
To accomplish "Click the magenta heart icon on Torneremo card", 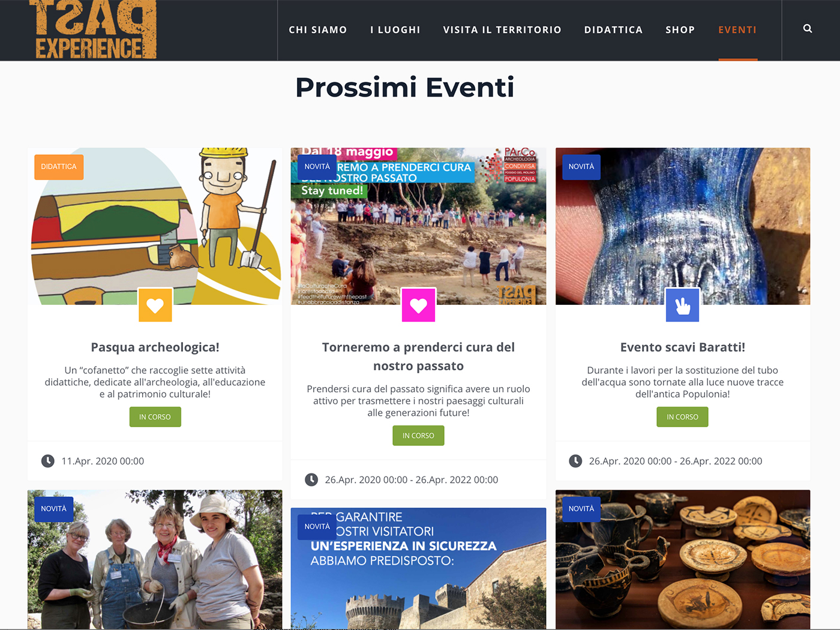I will tap(419, 305).
